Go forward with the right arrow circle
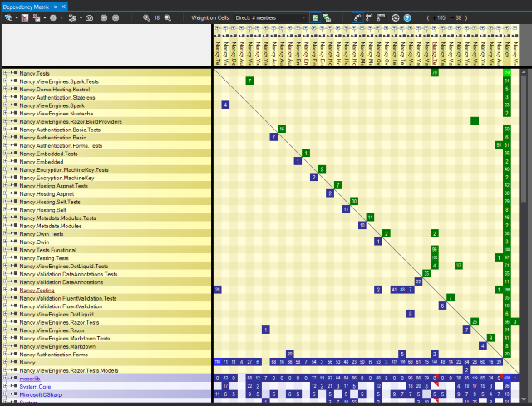Screen dimensions: 532x406 point(116,17)
